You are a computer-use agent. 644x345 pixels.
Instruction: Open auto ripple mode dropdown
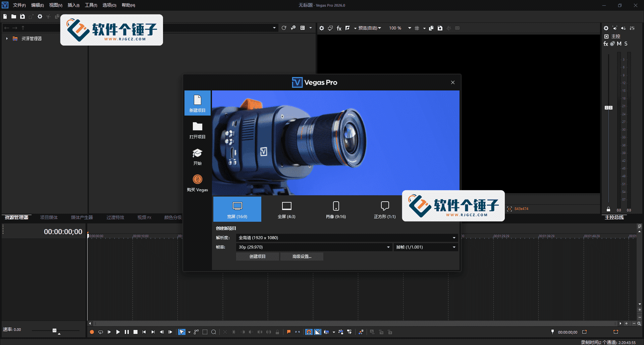click(334, 332)
